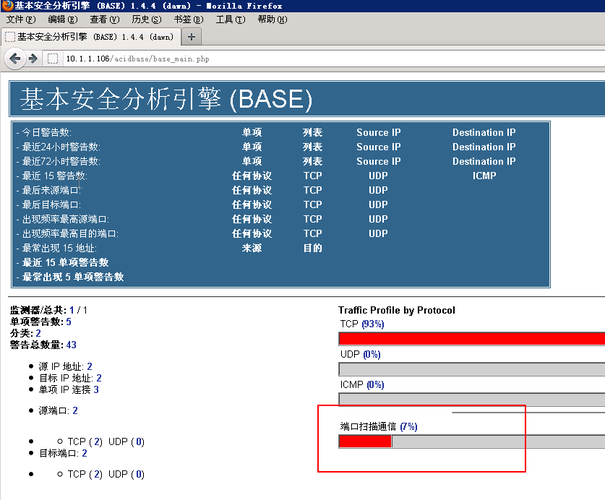Viewport: 605px width, 500px height.
Task: Click the page icon in address bar
Action: coord(53,59)
